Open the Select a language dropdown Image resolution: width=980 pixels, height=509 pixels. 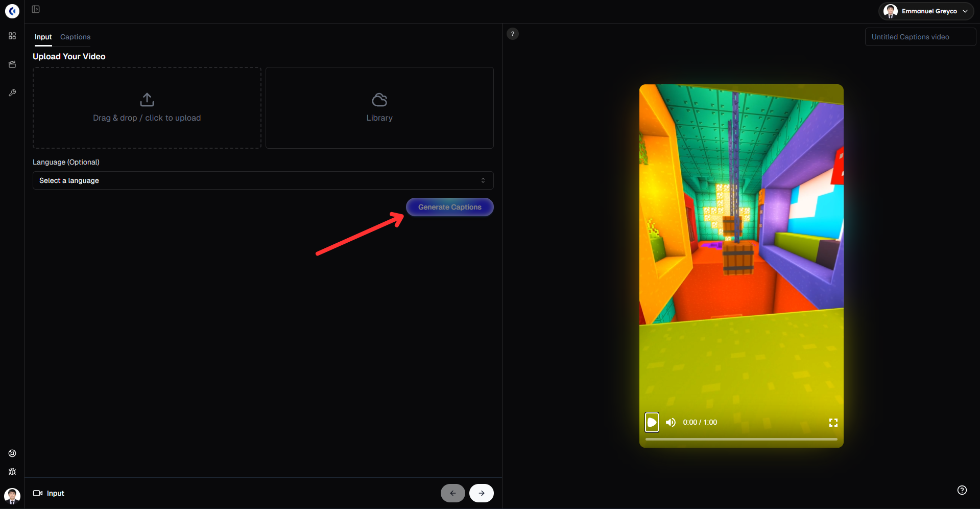263,180
